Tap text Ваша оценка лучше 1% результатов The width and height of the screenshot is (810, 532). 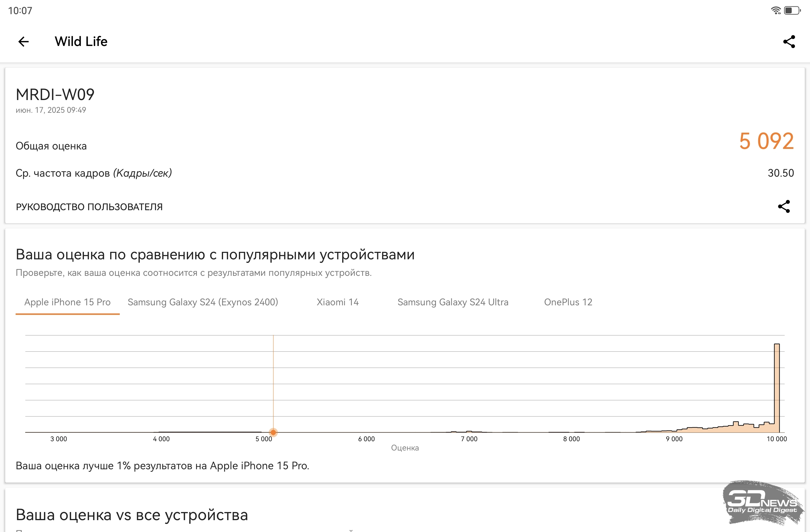point(162,466)
